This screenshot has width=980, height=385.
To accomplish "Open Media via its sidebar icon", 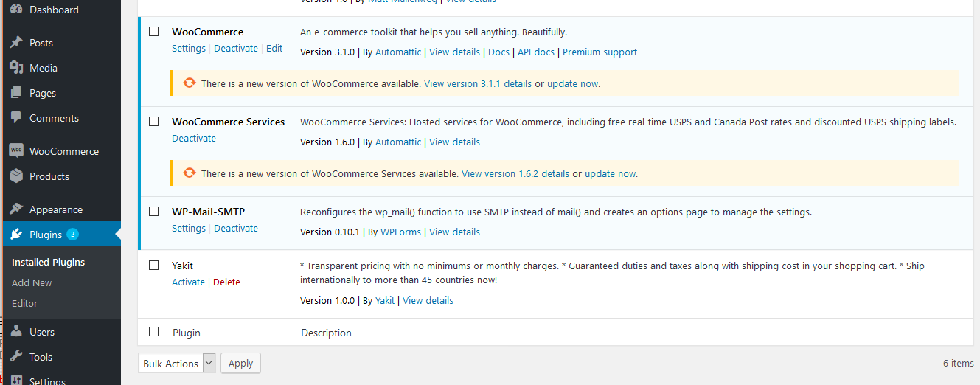I will (x=16, y=68).
